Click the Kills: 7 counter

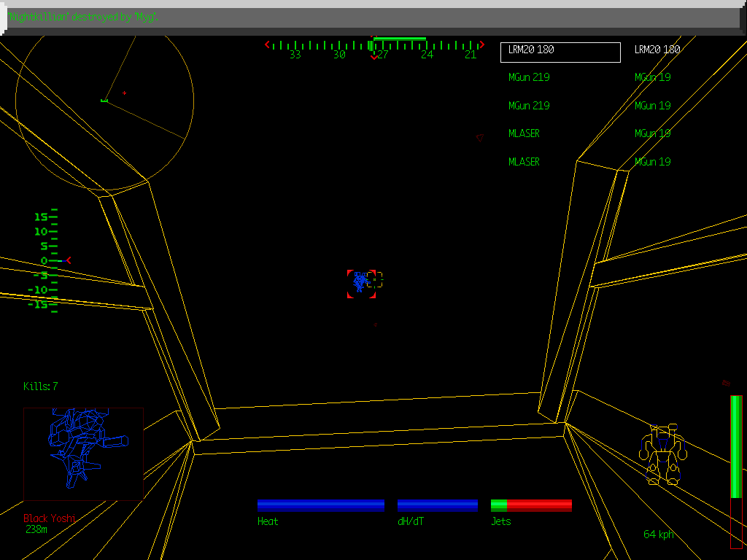point(40,386)
